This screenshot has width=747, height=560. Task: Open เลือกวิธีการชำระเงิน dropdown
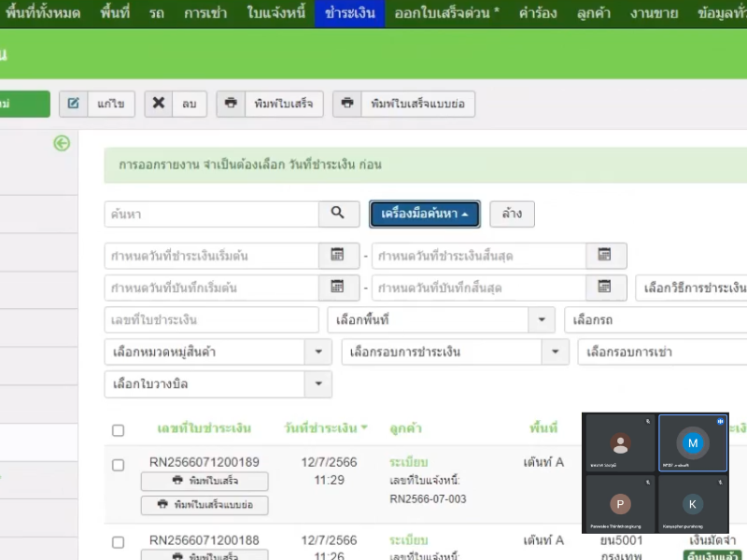pos(692,288)
